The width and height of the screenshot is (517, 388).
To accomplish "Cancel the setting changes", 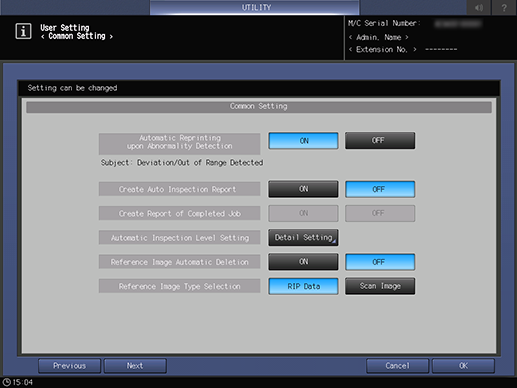I will point(397,366).
